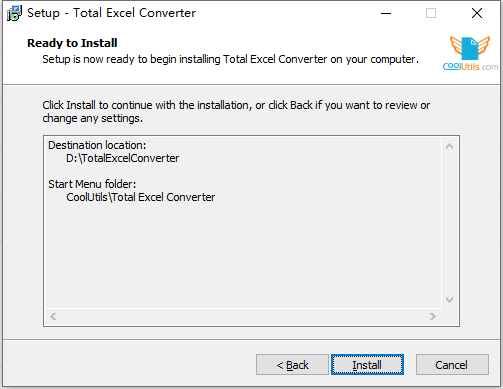Click the vertical scrollbar track in summary box

(x=449, y=223)
